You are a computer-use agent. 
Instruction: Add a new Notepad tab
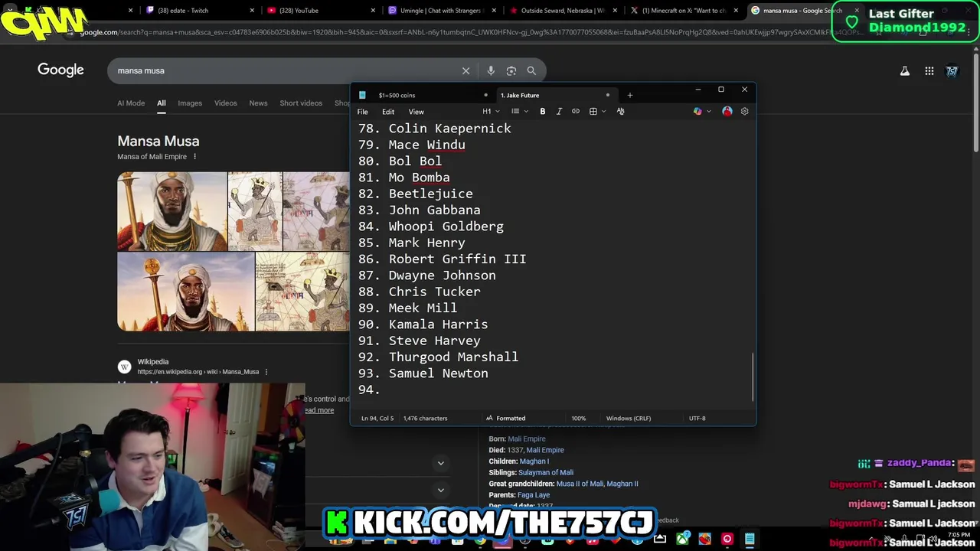tap(630, 95)
